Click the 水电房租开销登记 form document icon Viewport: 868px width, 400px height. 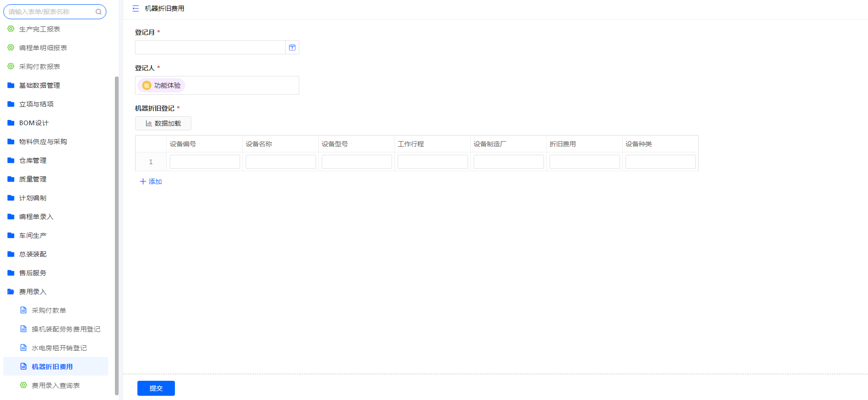point(23,348)
